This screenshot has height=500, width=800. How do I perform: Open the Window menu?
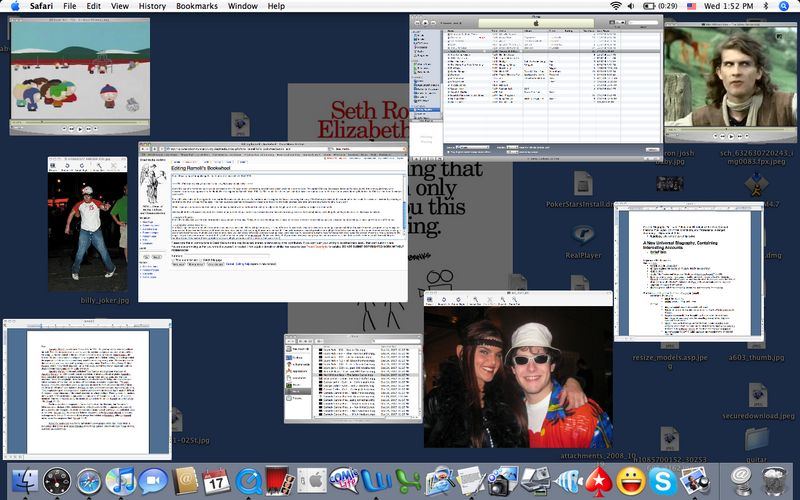(x=242, y=6)
